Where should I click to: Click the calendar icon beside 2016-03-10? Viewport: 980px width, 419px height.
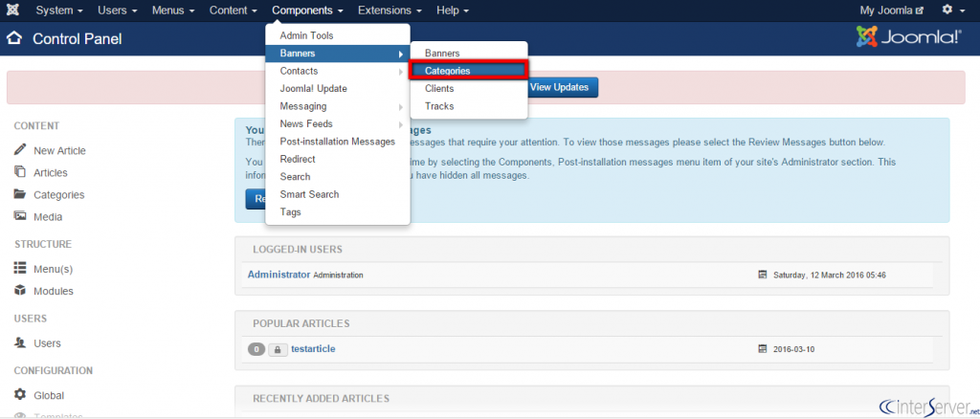pyautogui.click(x=762, y=349)
